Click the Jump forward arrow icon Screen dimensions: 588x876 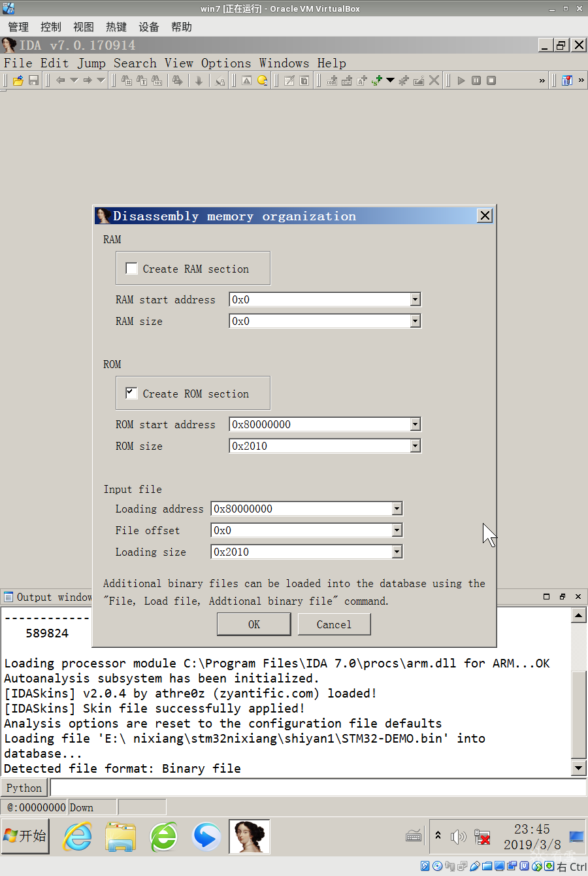[x=87, y=80]
